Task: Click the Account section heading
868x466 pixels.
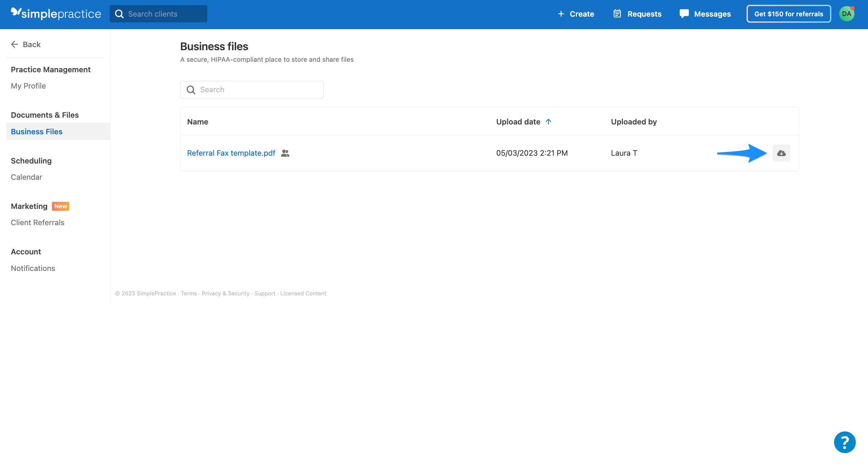Action: coord(26,252)
